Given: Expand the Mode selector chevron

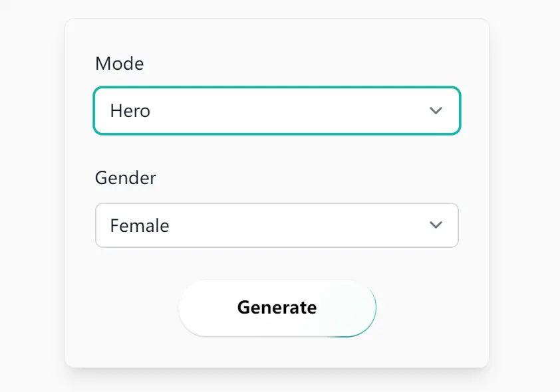Looking at the screenshot, I should [x=436, y=111].
